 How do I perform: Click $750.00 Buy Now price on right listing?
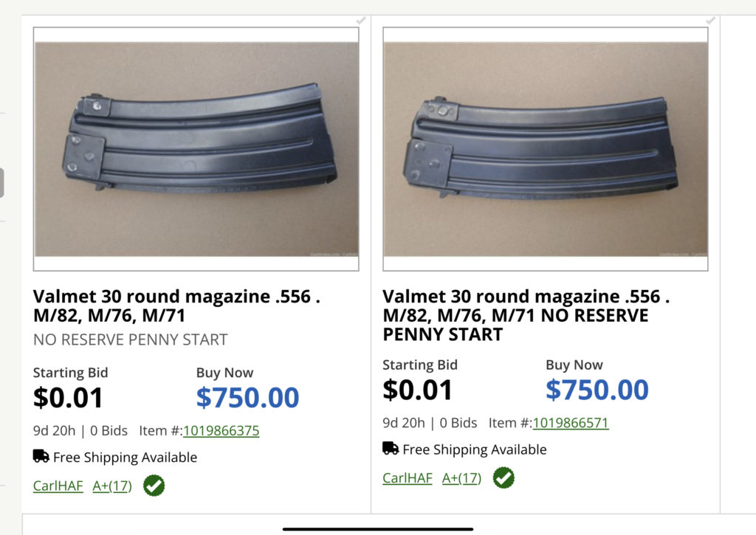coord(597,389)
